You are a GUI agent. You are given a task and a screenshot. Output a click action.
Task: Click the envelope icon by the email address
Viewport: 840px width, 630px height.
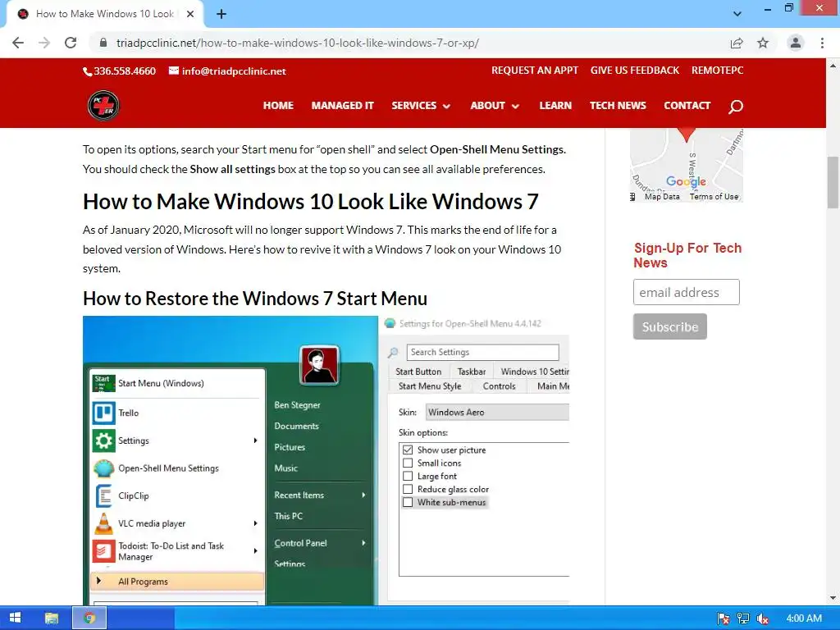[x=174, y=71]
